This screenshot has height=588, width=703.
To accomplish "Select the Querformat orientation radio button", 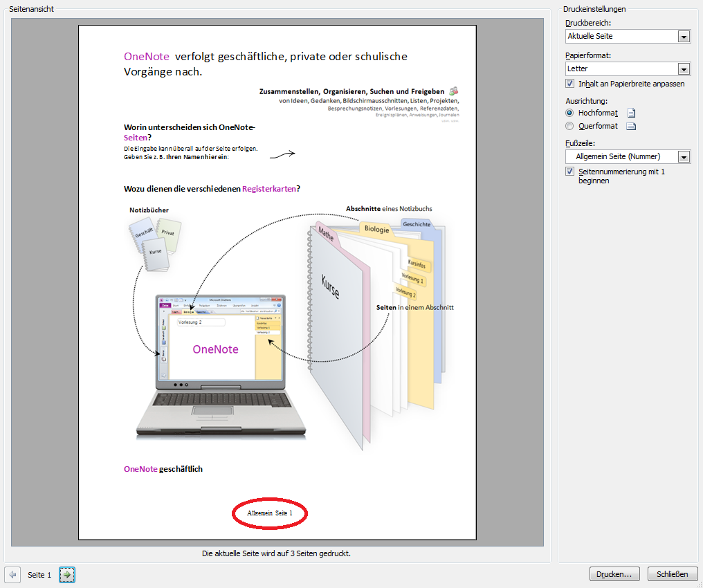I will [x=569, y=127].
